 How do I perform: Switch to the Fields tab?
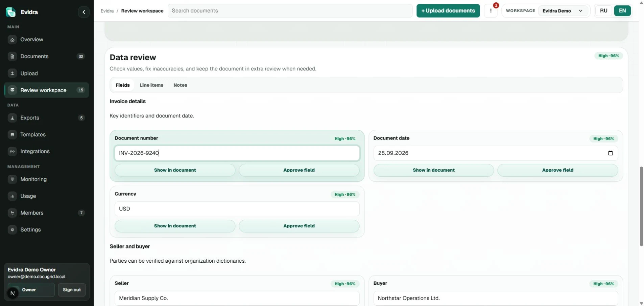pos(123,85)
